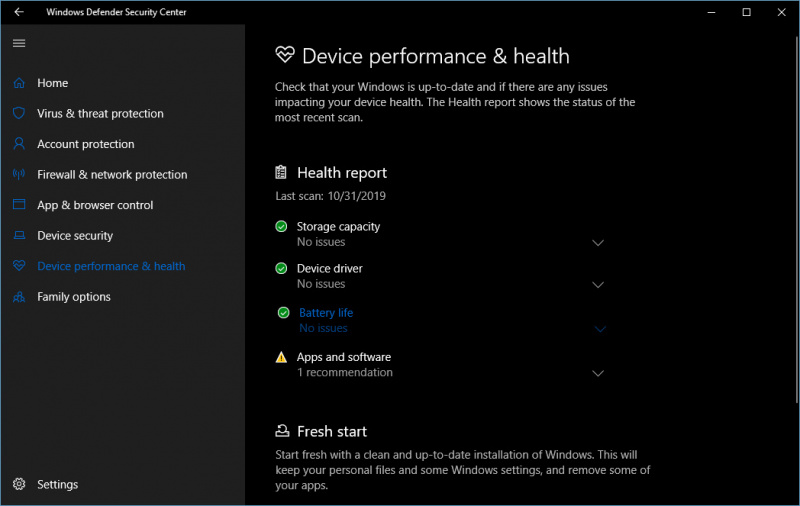Click the green check next to Battery life

(x=283, y=312)
